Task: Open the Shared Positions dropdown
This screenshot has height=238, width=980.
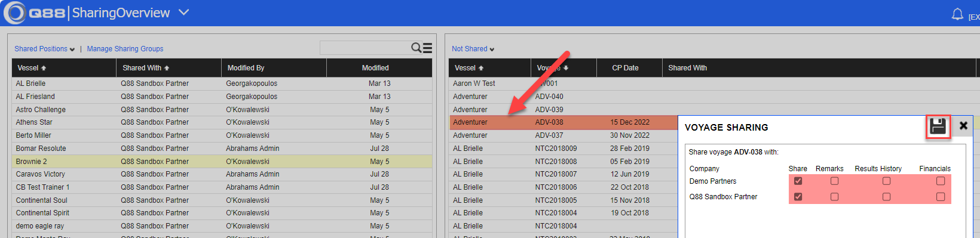Action: pos(45,49)
